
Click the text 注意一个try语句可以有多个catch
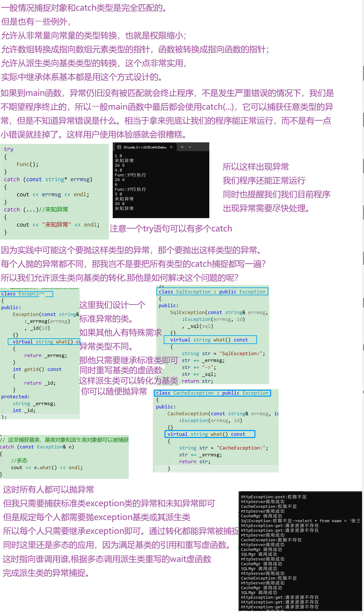pos(171,229)
